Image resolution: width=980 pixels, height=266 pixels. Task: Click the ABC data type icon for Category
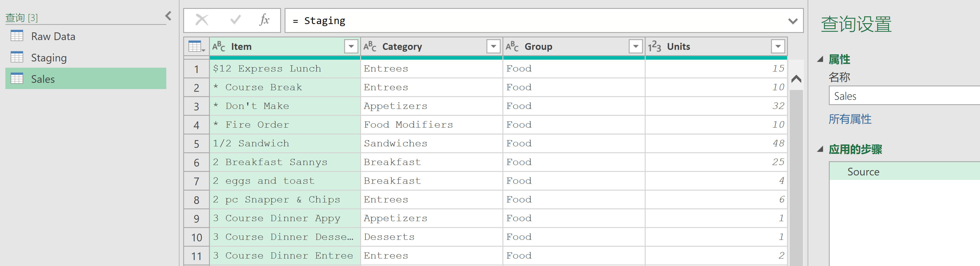click(x=369, y=47)
